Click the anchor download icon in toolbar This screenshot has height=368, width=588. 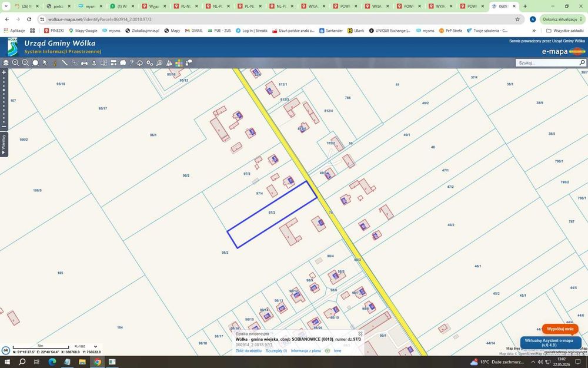94,63
